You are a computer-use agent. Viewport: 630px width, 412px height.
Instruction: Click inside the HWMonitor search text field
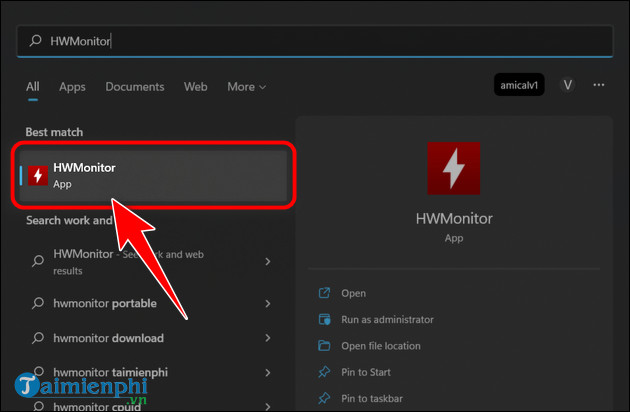coord(315,41)
